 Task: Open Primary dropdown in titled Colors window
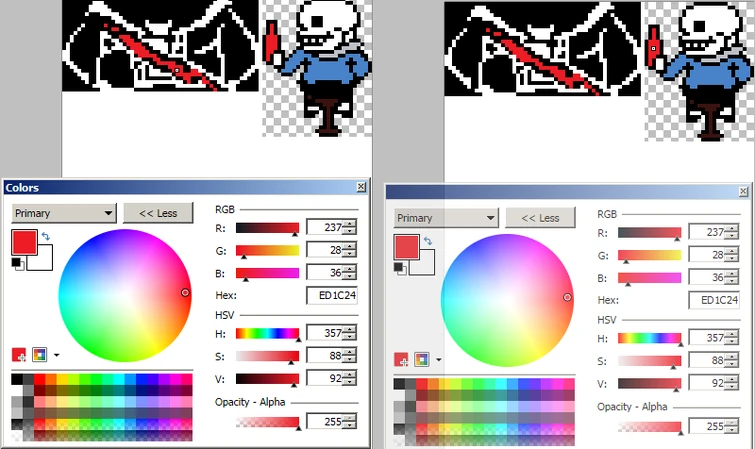click(64, 213)
